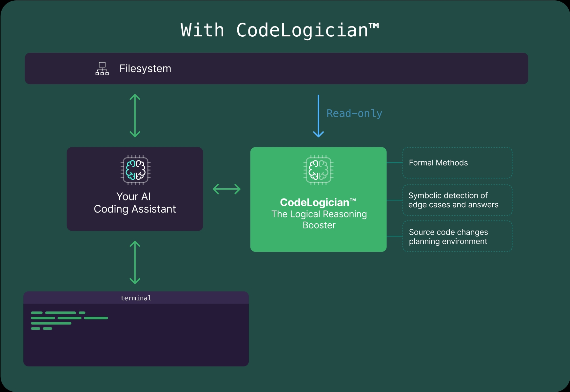
Task: Enable Symbolic detection of edge cases
Action: point(457,200)
